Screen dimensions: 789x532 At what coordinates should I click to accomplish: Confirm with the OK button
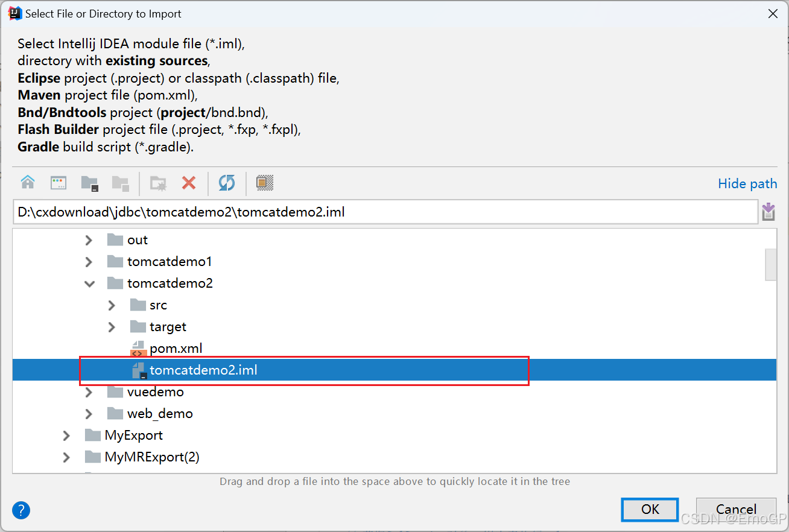pos(650,509)
